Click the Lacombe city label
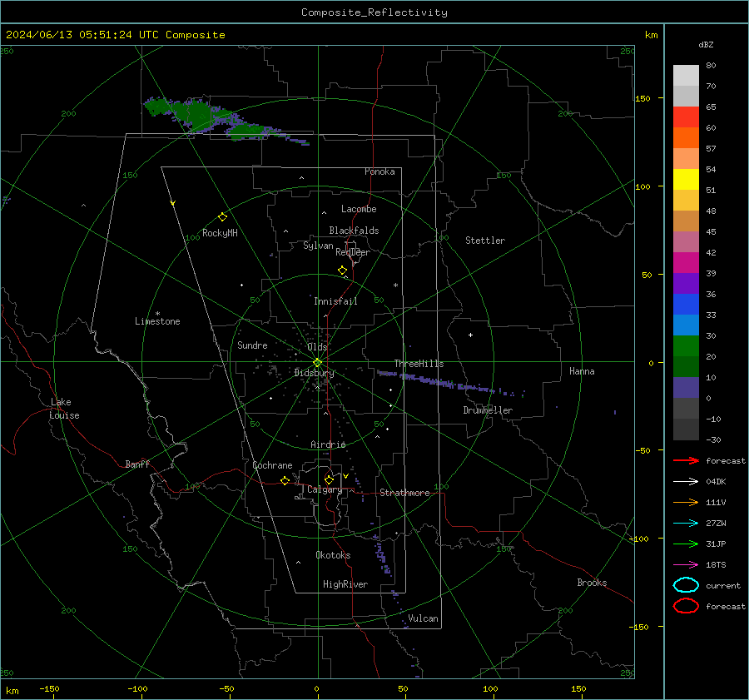The width and height of the screenshot is (749, 700). point(359,209)
